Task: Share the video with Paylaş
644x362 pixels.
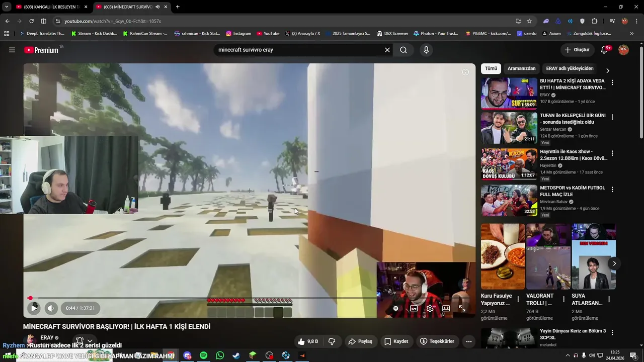Action: [360, 341]
